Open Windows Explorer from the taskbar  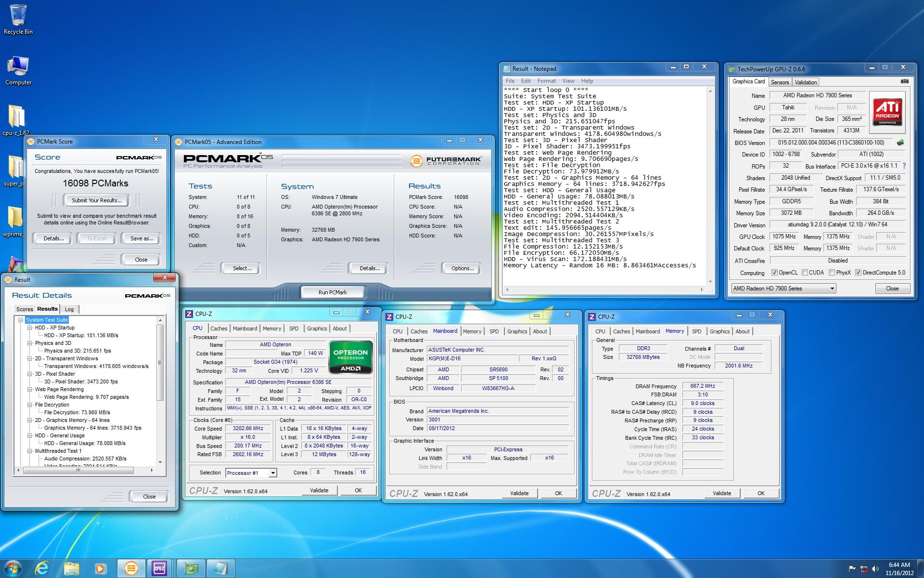(x=71, y=568)
